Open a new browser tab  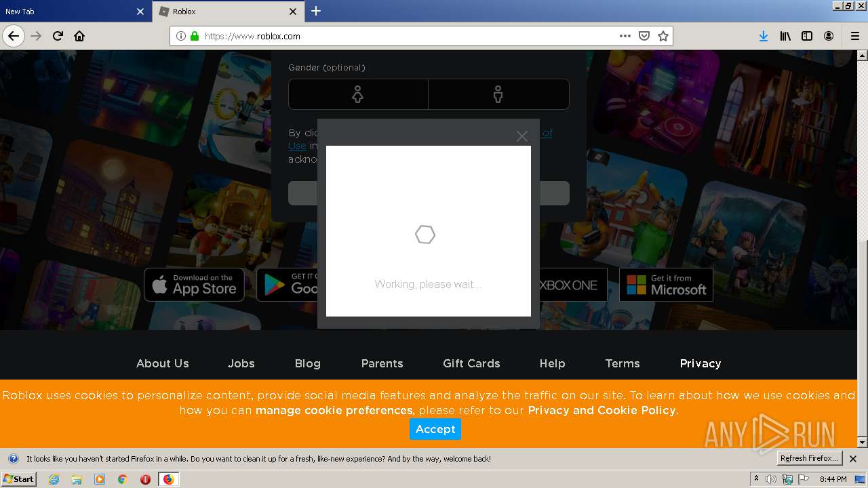[316, 11]
